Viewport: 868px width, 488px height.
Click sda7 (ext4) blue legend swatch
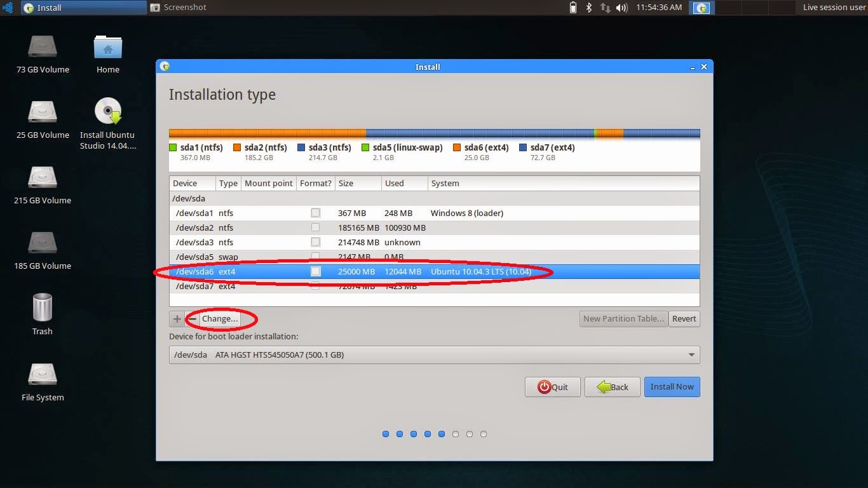(523, 147)
